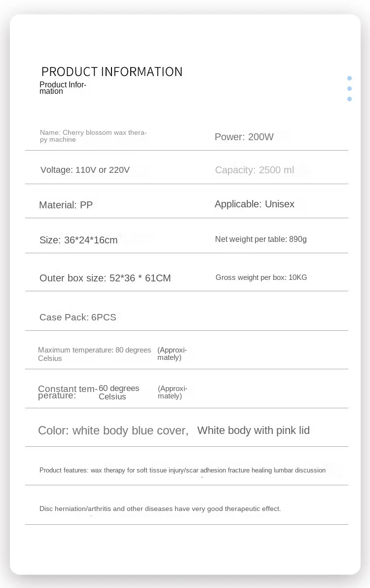
Task: Select Gross weight per box: 10KG
Action: pyautogui.click(x=261, y=277)
